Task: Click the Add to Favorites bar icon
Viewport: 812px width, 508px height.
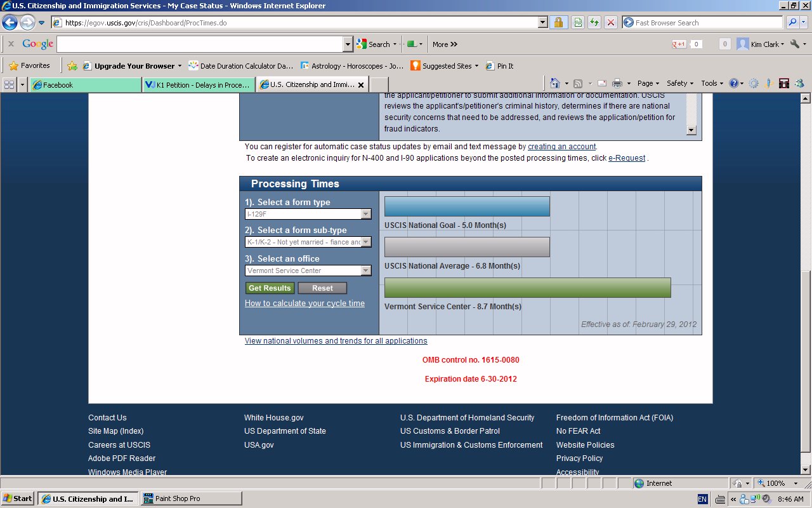Action: (x=72, y=65)
